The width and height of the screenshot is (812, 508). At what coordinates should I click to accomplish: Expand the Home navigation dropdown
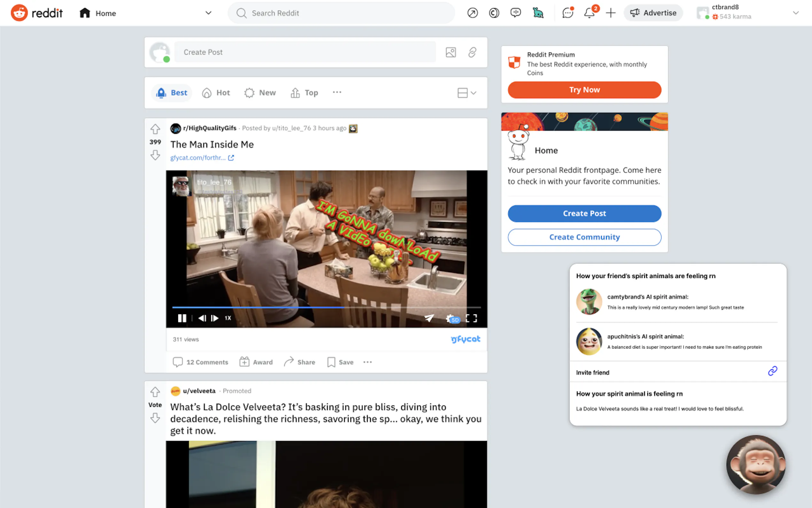(x=208, y=13)
